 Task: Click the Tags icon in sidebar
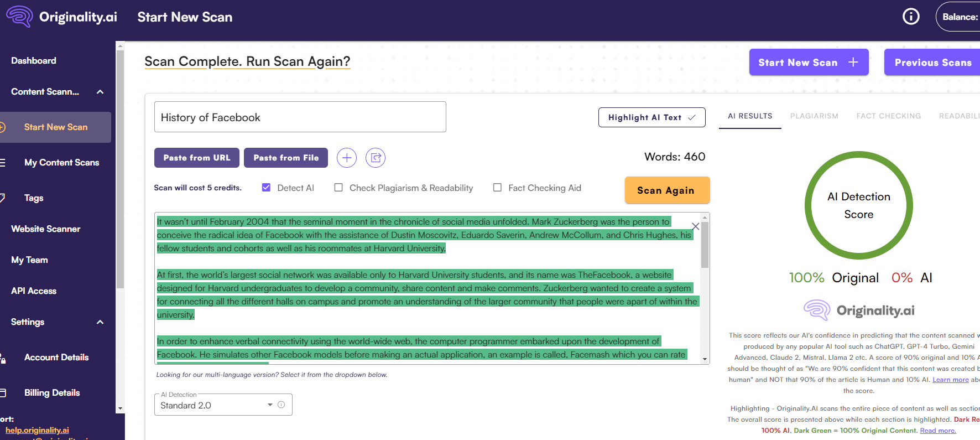tap(3, 198)
